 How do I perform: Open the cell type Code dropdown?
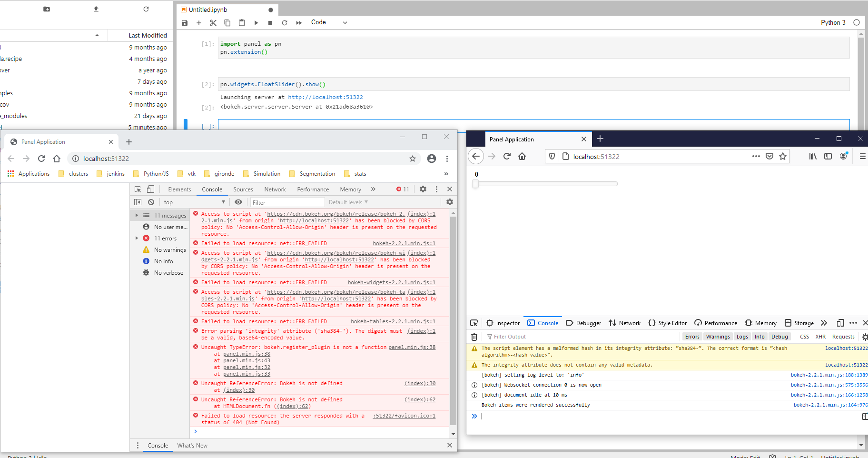[329, 22]
